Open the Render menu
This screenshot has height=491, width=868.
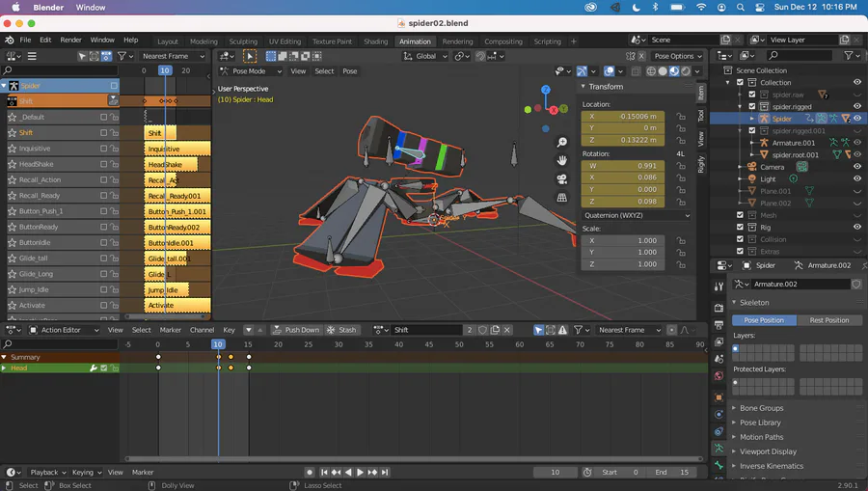[71, 41]
